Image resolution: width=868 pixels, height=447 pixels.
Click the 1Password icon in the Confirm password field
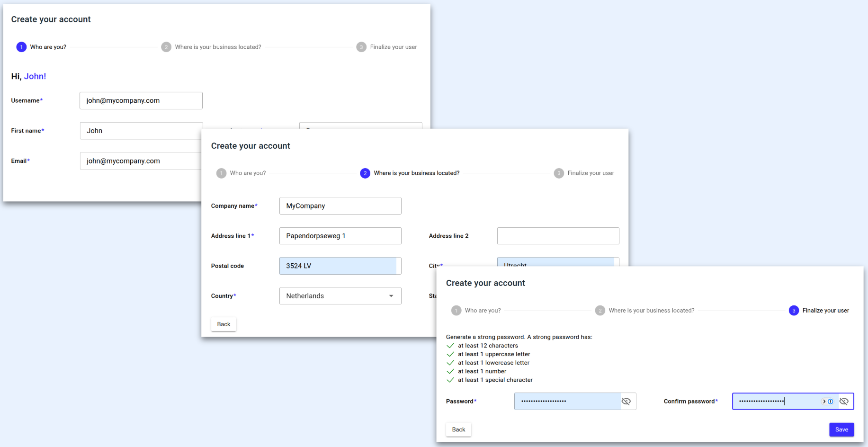(830, 402)
